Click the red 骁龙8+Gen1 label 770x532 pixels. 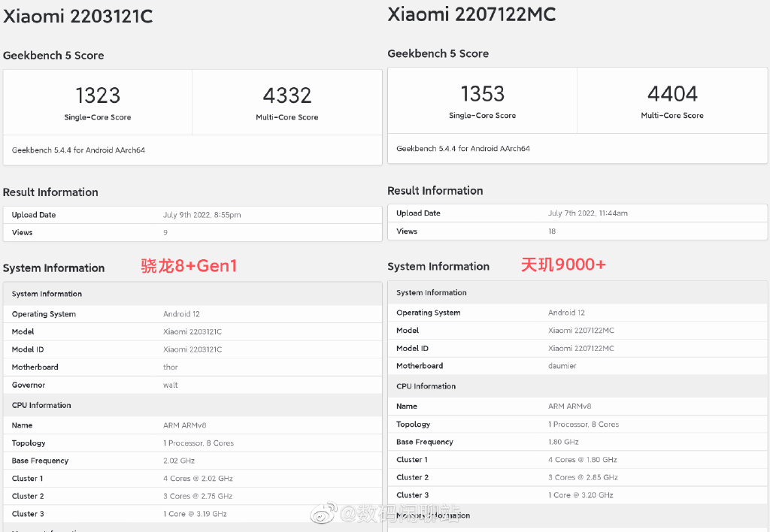(189, 265)
